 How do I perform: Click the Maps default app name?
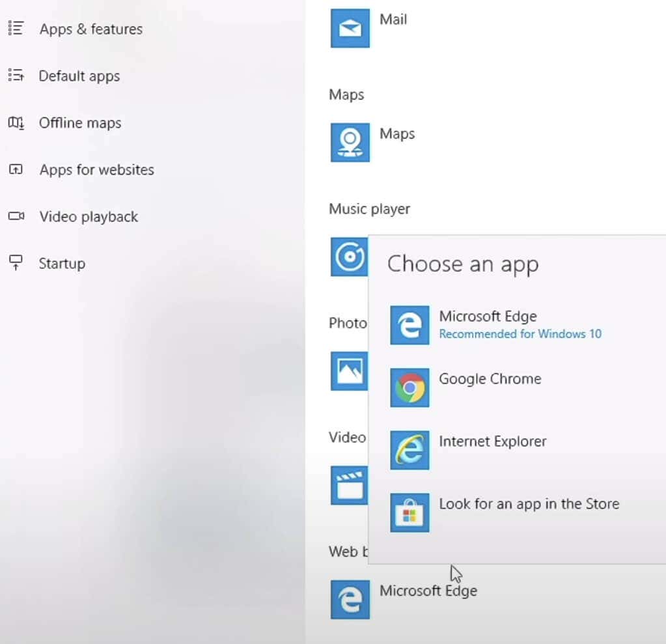397,133
